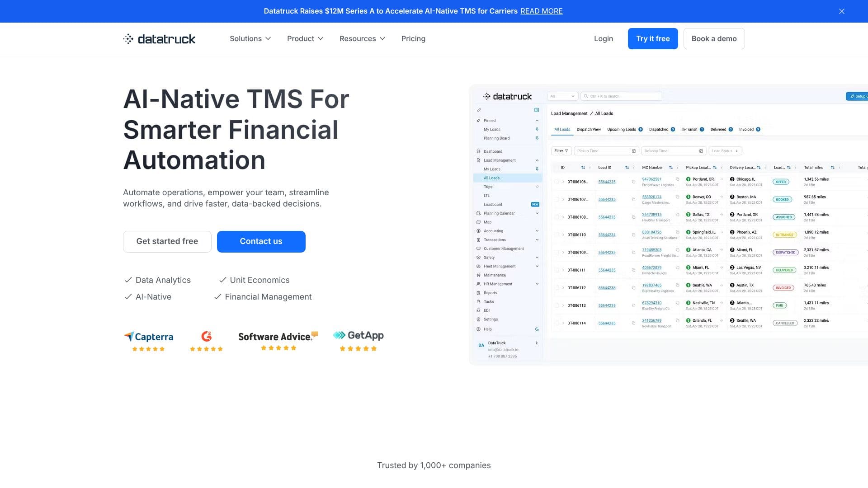This screenshot has height=488, width=868.
Task: Collapse the Pinned section in the sidebar
Action: tap(537, 121)
